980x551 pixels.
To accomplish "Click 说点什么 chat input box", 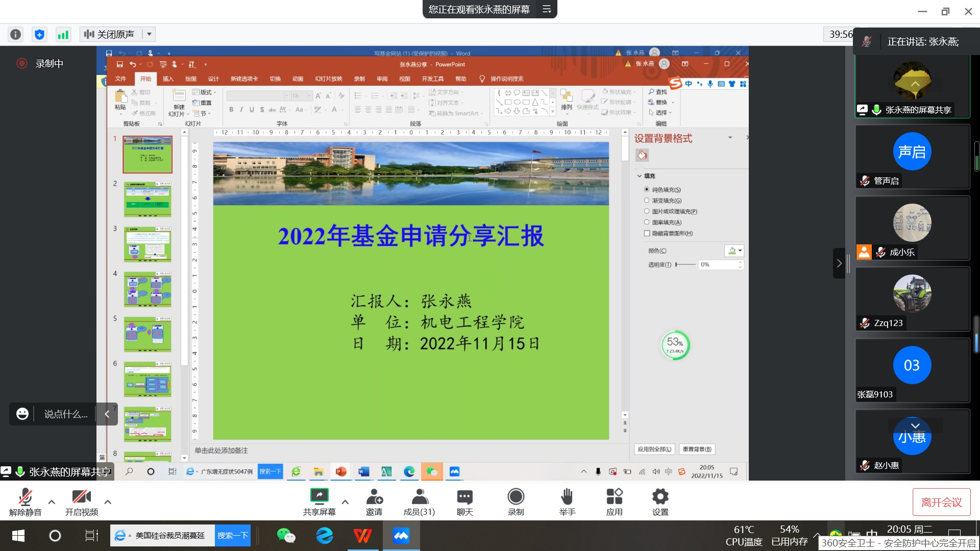I will click(65, 414).
